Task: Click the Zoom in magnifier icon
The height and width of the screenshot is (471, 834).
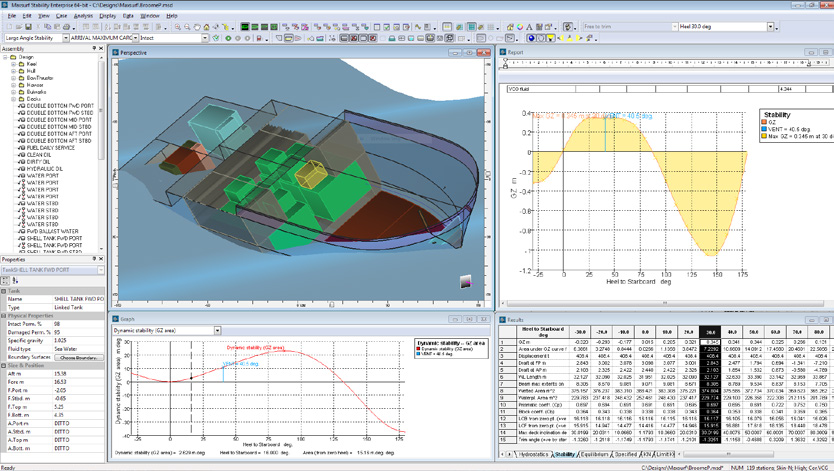Action: pyautogui.click(x=178, y=27)
